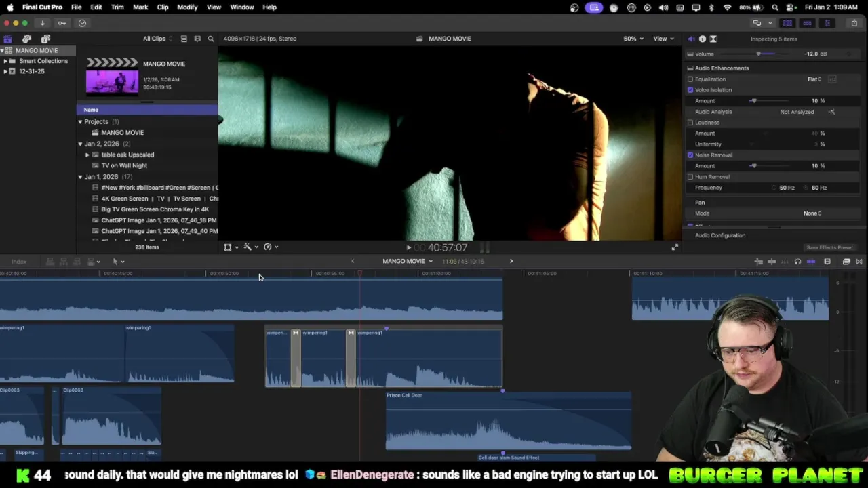Image resolution: width=868 pixels, height=488 pixels.
Task: Select the MANGO MOVIE project thumbnail
Action: 112,76
